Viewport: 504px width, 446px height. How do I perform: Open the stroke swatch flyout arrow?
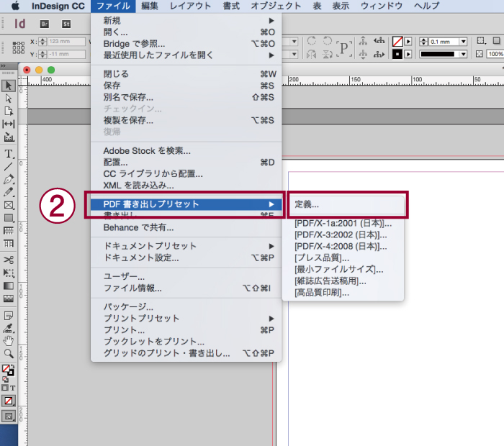(408, 54)
